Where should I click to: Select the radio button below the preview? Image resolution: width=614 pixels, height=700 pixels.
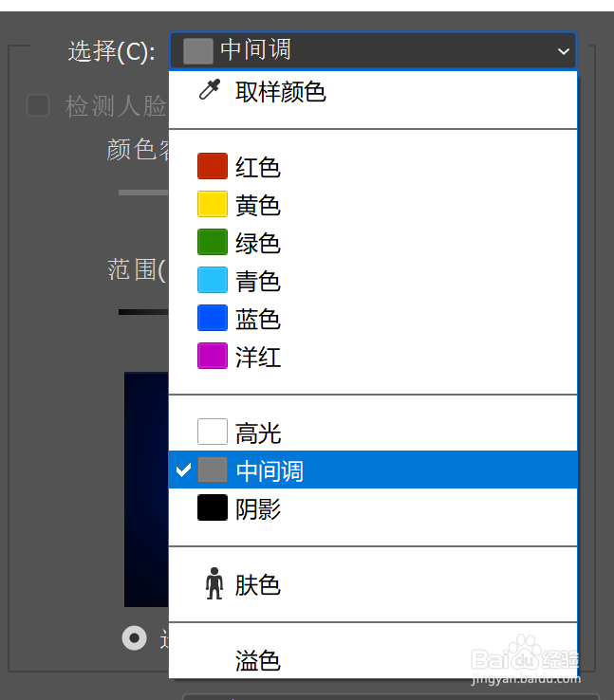(135, 638)
